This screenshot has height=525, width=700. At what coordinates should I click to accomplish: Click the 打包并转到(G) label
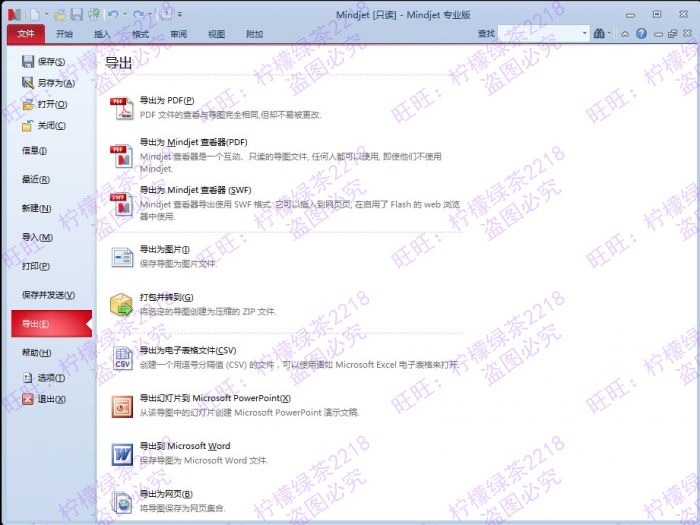point(167,297)
